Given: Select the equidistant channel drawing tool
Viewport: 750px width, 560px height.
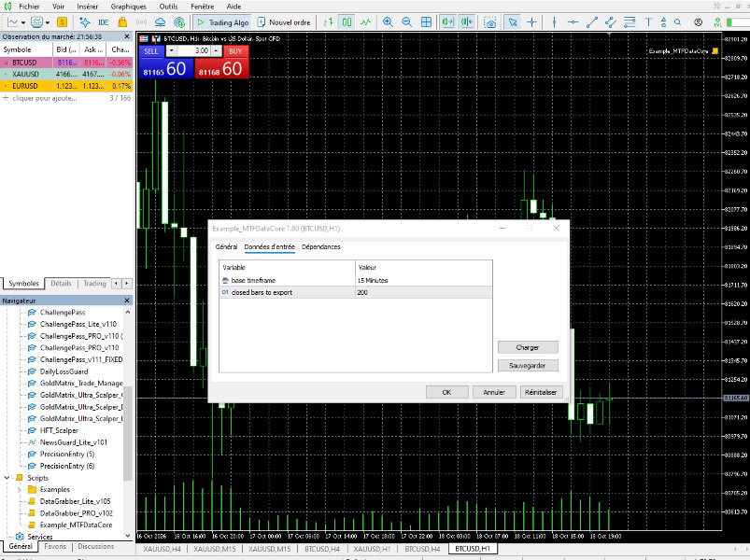Looking at the screenshot, I should (x=610, y=22).
